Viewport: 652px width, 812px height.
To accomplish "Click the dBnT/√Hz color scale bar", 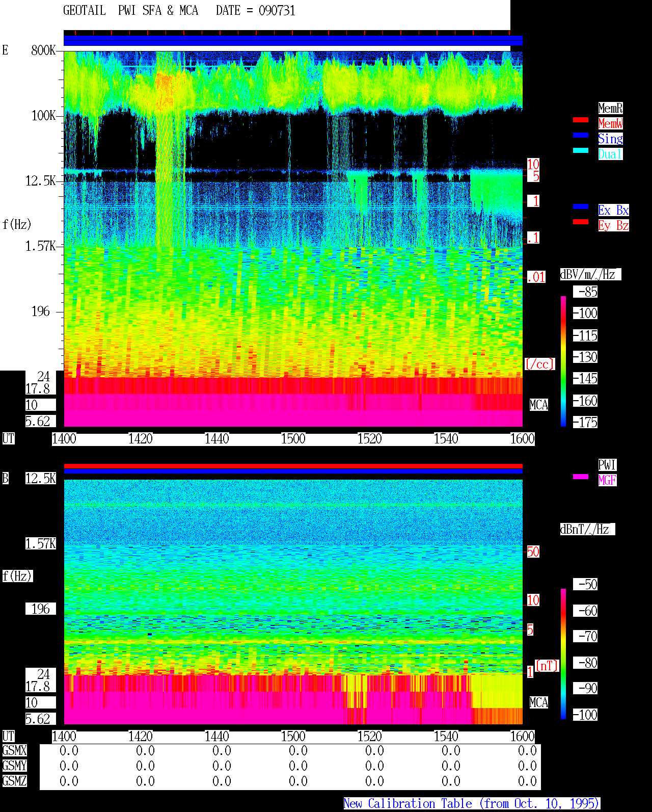I will 563,654.
